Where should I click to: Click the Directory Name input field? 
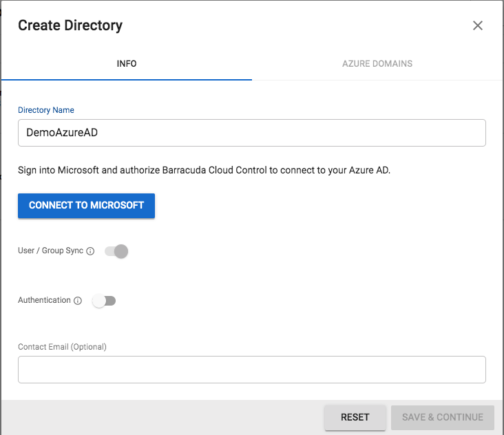coord(252,133)
